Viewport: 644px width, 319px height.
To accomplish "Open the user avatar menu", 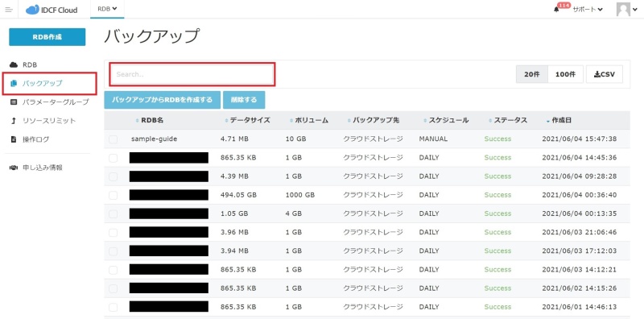I will [623, 9].
